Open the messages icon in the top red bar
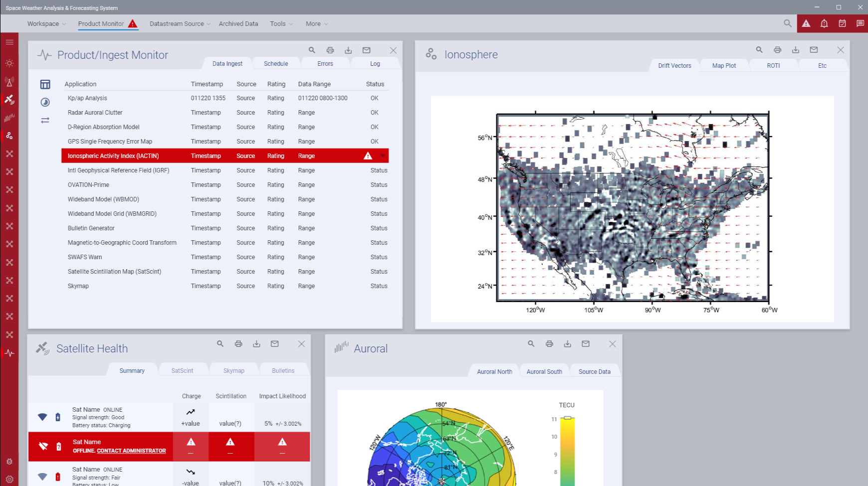The height and width of the screenshot is (486, 868). tap(860, 23)
